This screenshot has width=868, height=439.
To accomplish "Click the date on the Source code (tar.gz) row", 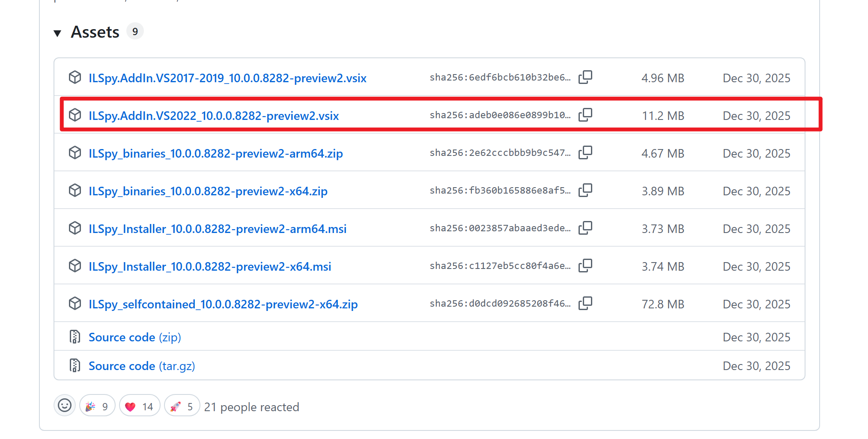I will coord(757,366).
